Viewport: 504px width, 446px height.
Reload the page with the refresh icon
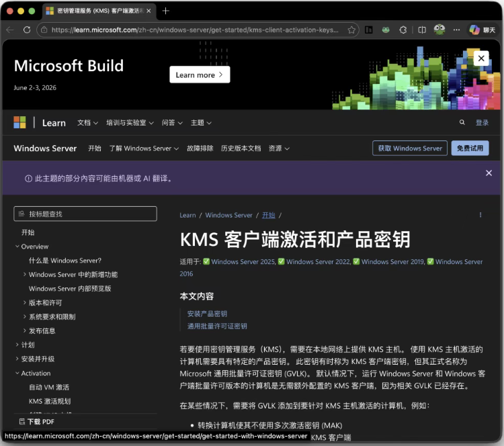click(27, 30)
